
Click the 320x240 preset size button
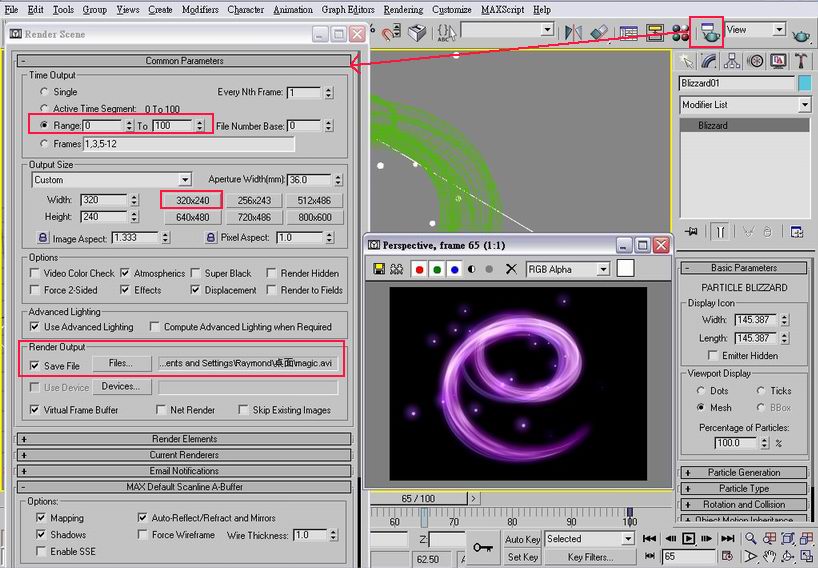pos(192,200)
